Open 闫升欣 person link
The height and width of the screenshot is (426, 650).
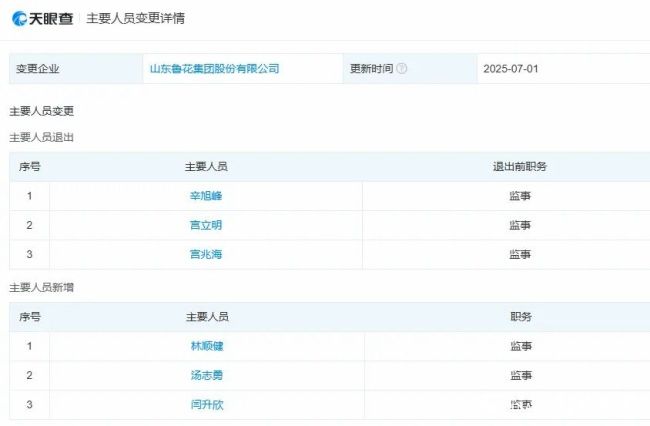tap(207, 404)
